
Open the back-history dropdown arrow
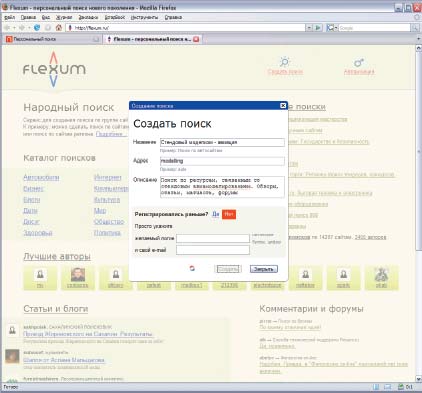tap(14, 28)
